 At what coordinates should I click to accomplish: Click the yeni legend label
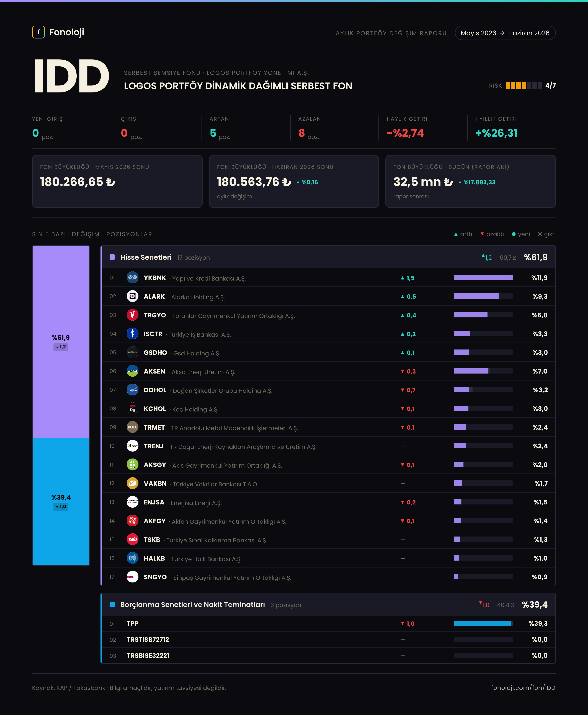click(x=524, y=234)
